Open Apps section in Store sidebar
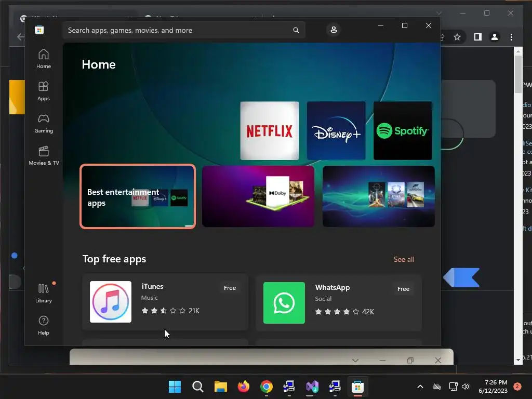The height and width of the screenshot is (399, 532). click(x=44, y=91)
